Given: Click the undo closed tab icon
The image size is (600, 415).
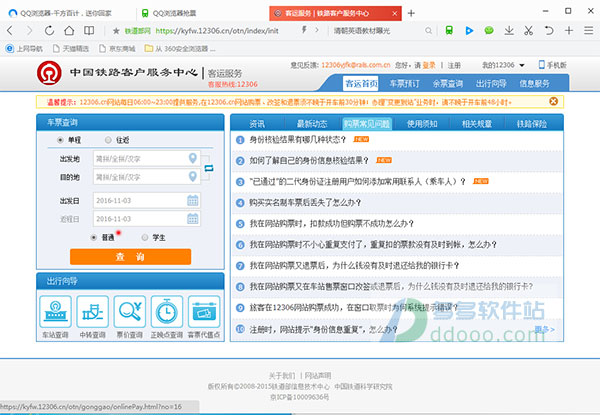Looking at the screenshot, I should 549,31.
